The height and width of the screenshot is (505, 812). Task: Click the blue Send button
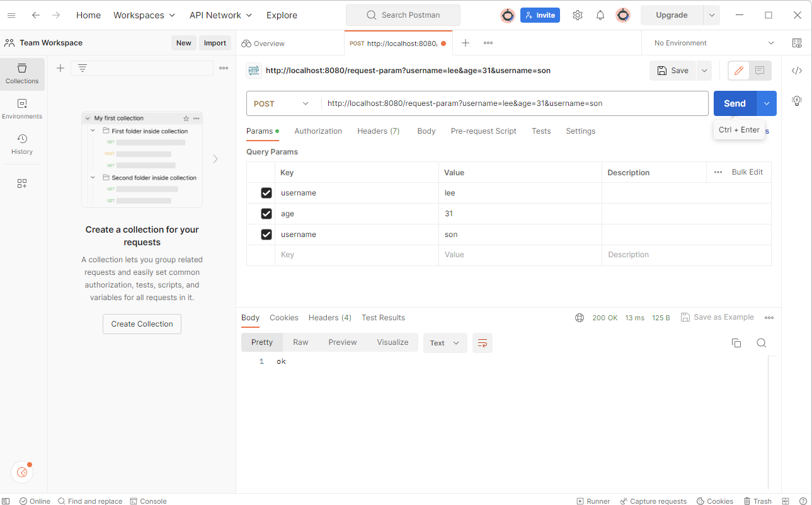click(735, 103)
